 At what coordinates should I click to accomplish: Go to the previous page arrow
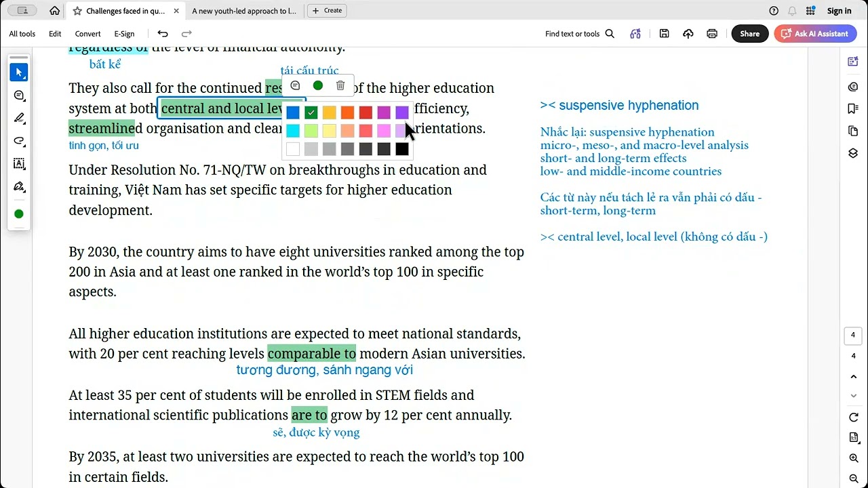(x=854, y=377)
